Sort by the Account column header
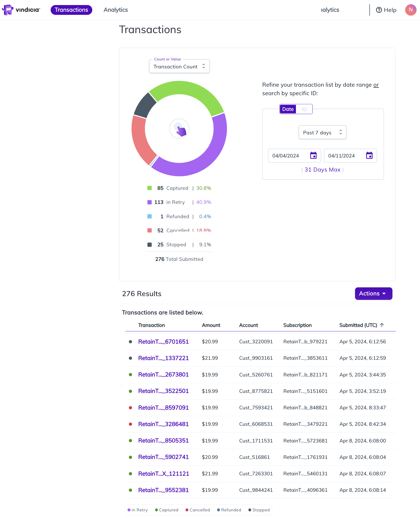The width and height of the screenshot is (420, 518). [248, 325]
